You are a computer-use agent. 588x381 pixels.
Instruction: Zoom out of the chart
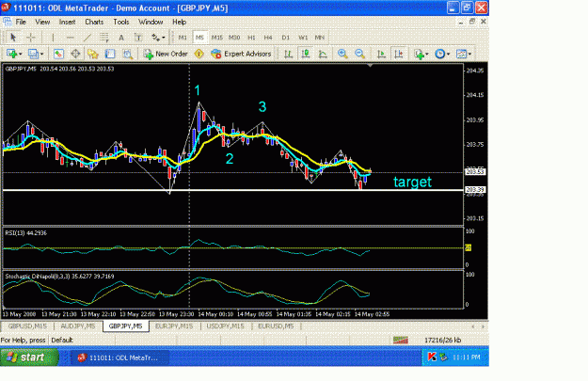tap(359, 54)
